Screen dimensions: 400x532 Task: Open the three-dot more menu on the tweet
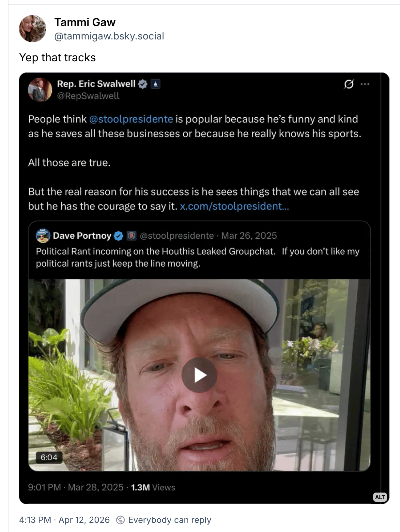coord(365,84)
